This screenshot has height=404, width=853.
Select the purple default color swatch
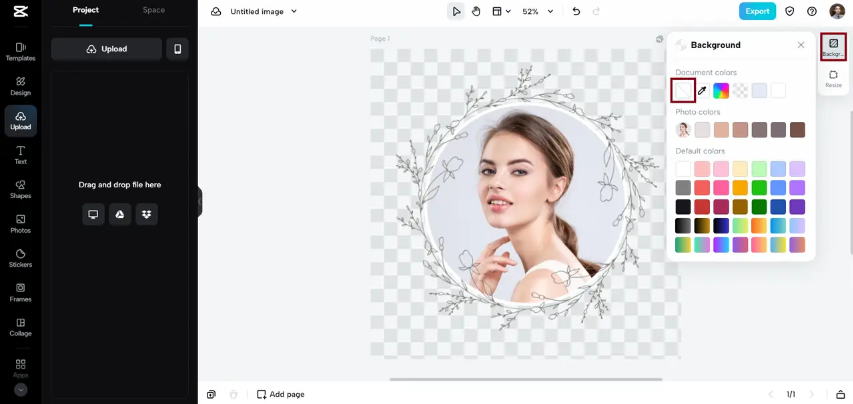[798, 188]
